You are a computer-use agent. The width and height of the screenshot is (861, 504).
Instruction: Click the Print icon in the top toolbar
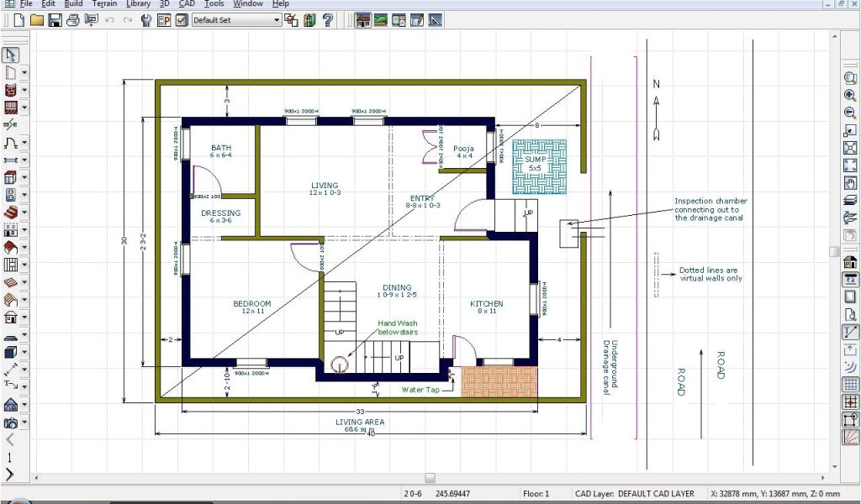coord(73,19)
